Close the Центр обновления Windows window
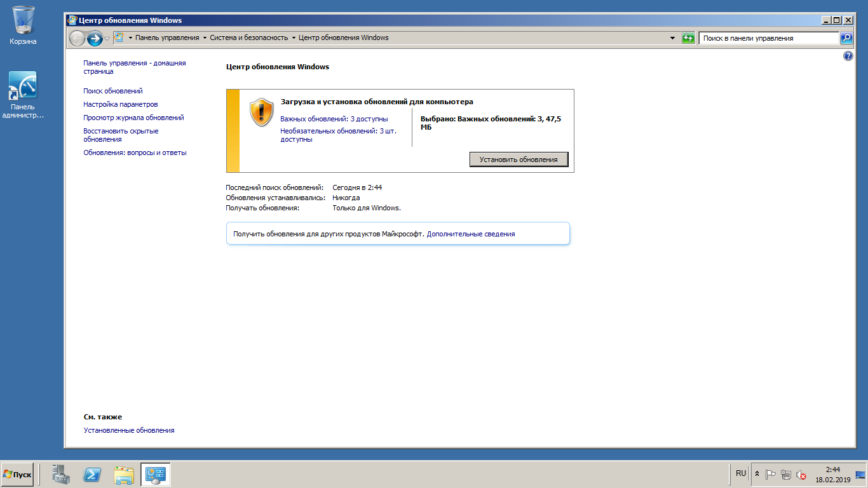The width and height of the screenshot is (868, 488). 848,20
